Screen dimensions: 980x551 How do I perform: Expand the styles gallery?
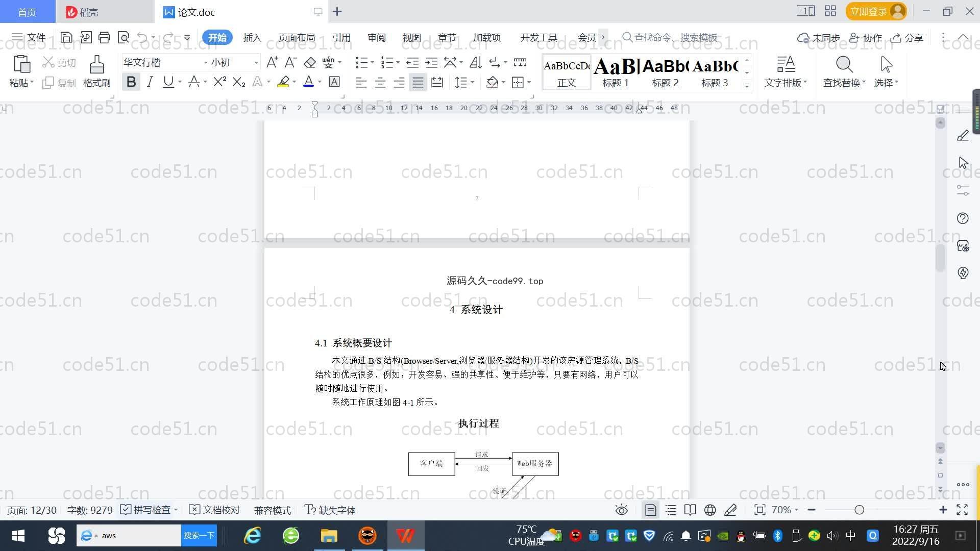click(x=747, y=85)
